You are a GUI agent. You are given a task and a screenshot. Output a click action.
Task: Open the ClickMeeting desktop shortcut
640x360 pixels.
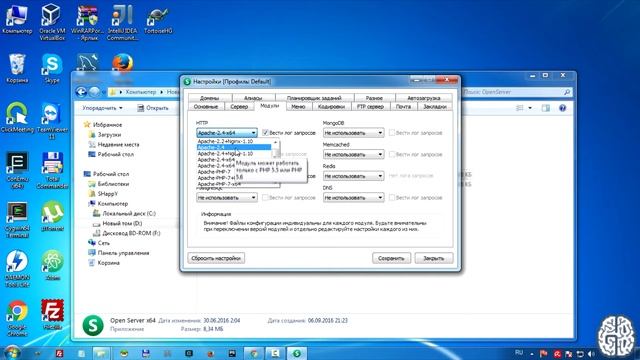(17, 117)
